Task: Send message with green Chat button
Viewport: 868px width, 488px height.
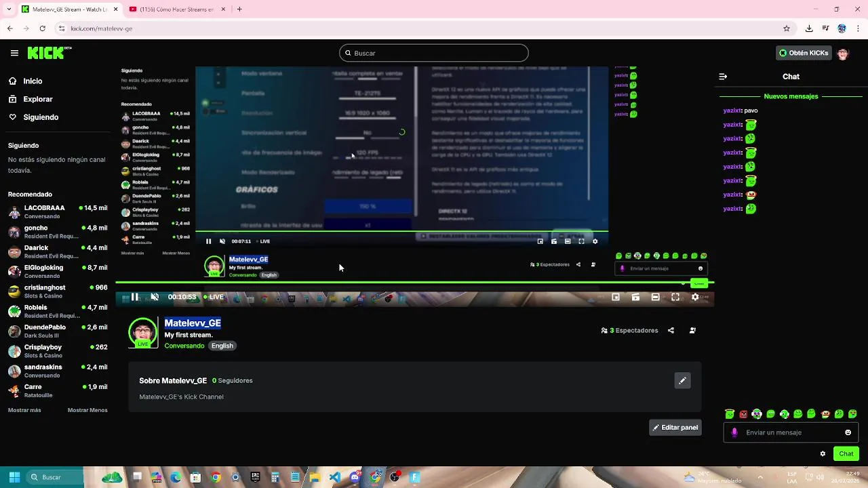Action: click(846, 453)
